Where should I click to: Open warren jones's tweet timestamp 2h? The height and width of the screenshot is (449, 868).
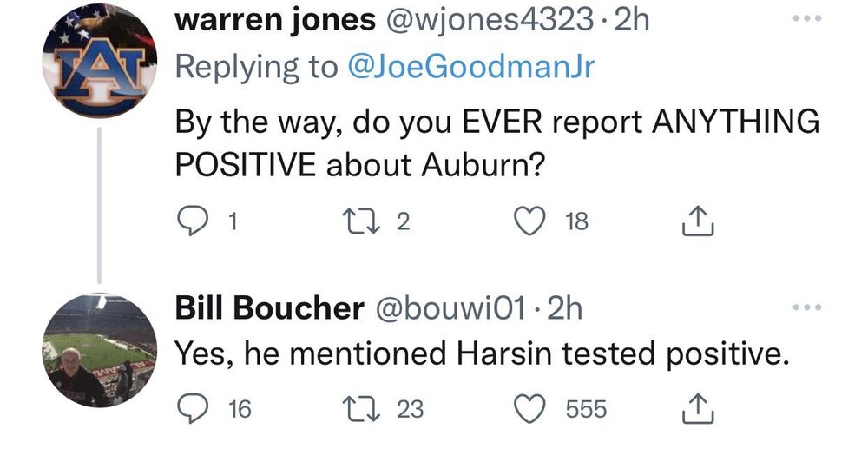click(x=631, y=23)
